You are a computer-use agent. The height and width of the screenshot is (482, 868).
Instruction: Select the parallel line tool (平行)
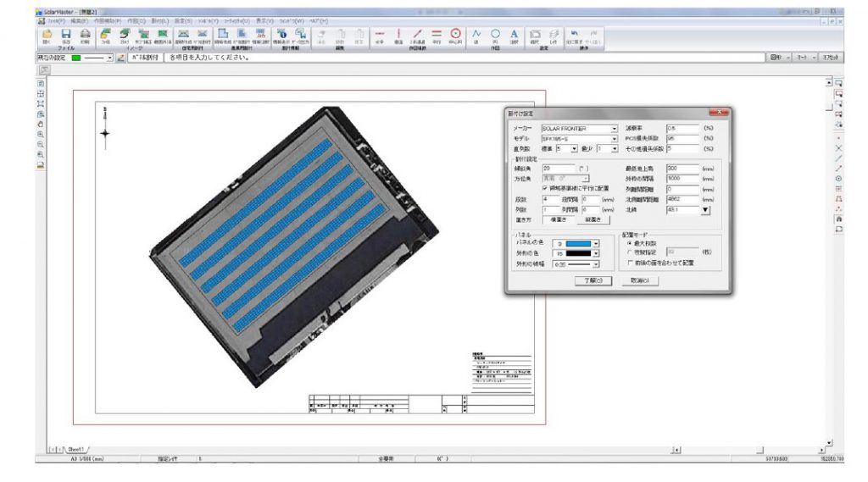tap(437, 35)
